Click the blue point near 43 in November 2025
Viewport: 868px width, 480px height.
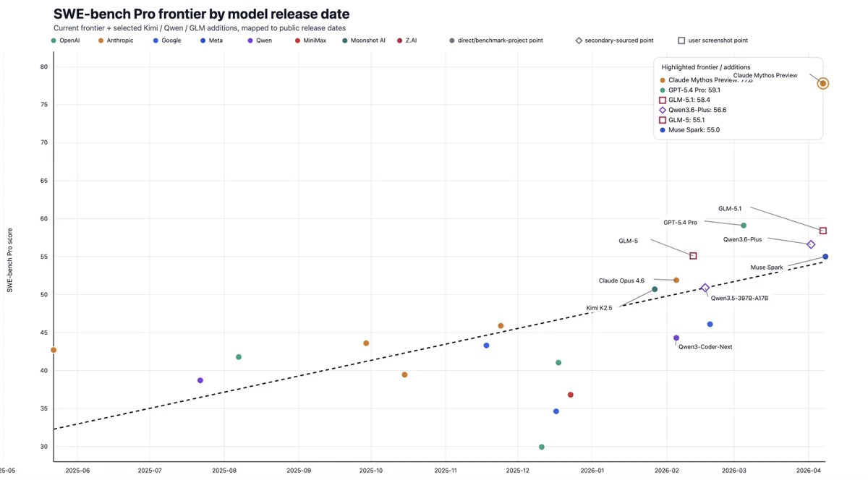click(486, 346)
